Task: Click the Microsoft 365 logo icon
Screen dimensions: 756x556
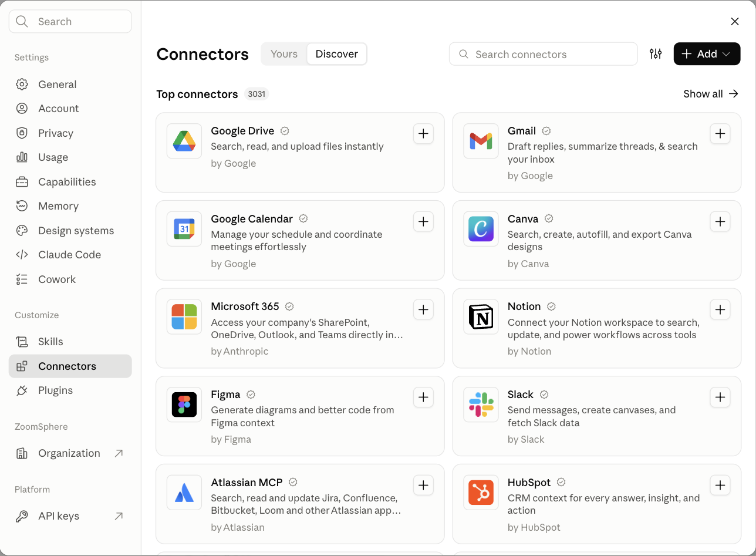Action: click(x=184, y=316)
